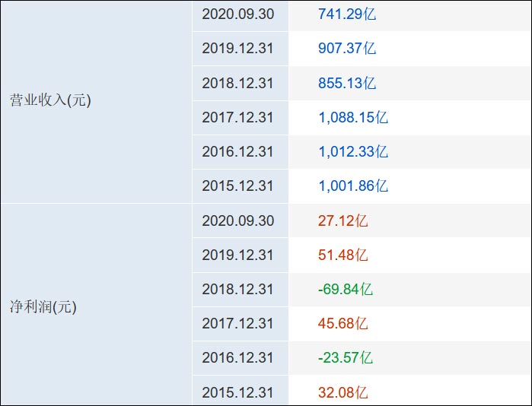Open the 1,088.15亿 revenue figure
532x406 pixels.
(352, 117)
